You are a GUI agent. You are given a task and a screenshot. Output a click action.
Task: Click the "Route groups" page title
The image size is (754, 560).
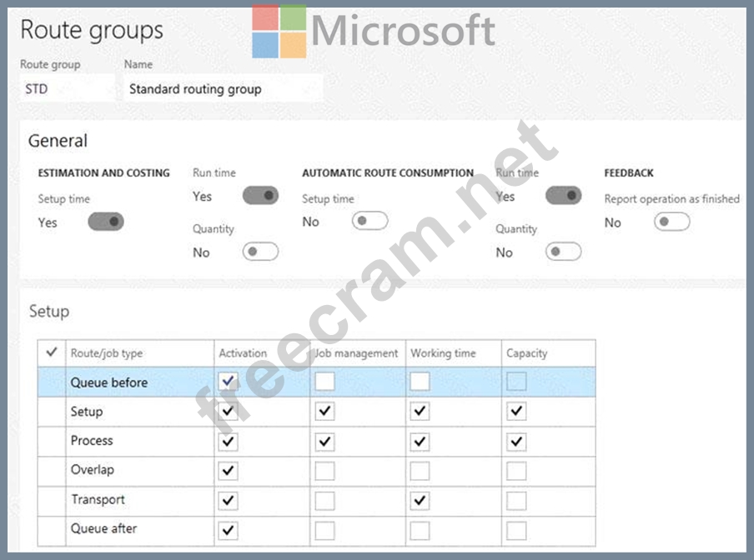92,30
